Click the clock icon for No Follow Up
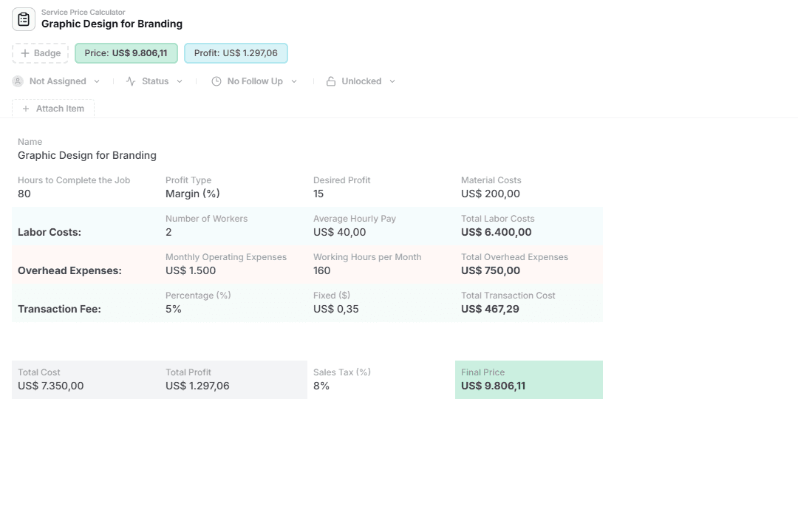Image resolution: width=798 pixels, height=532 pixels. click(216, 81)
